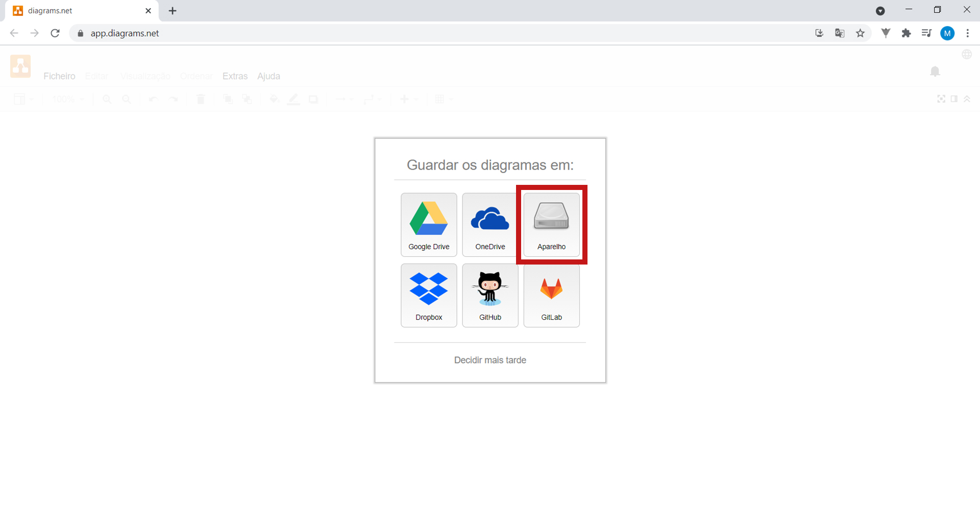Viewport: 980px width, 526px height.
Task: Open the table grid dropdown
Action: point(444,99)
